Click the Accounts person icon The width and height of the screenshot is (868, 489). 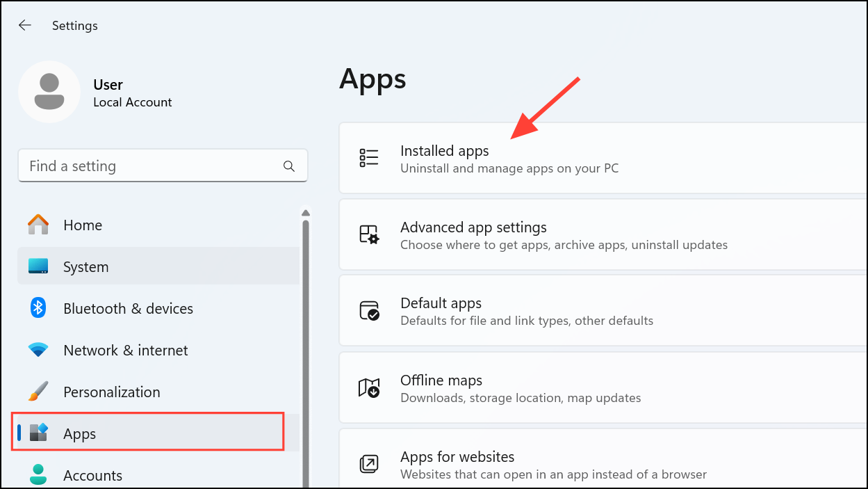pyautogui.click(x=38, y=474)
